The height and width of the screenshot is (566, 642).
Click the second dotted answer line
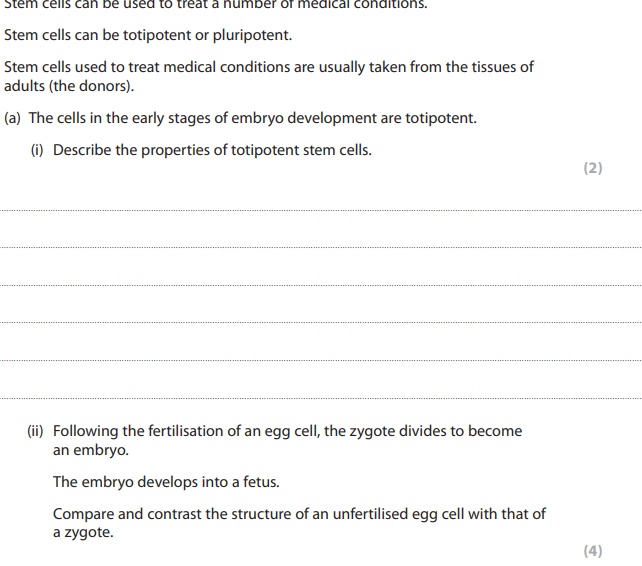click(x=320, y=247)
